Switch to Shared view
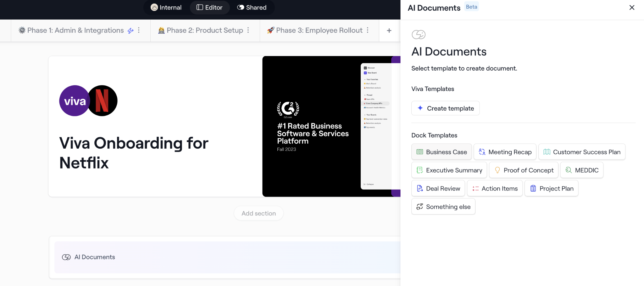 pos(252,7)
